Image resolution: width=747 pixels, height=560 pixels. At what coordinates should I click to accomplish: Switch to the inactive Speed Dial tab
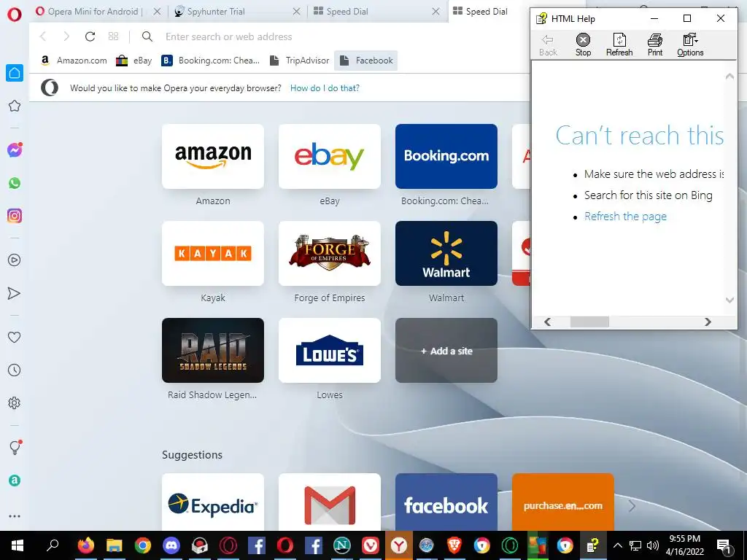tap(347, 12)
